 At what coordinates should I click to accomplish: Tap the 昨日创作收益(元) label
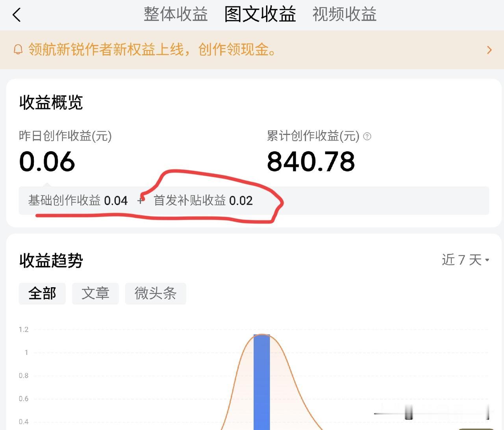coord(65,136)
